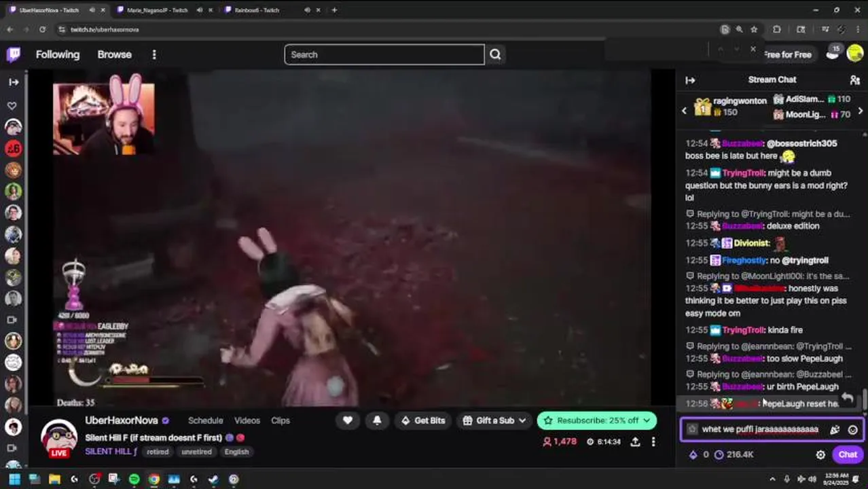
Task: Open the chat community users list icon
Action: pos(854,80)
